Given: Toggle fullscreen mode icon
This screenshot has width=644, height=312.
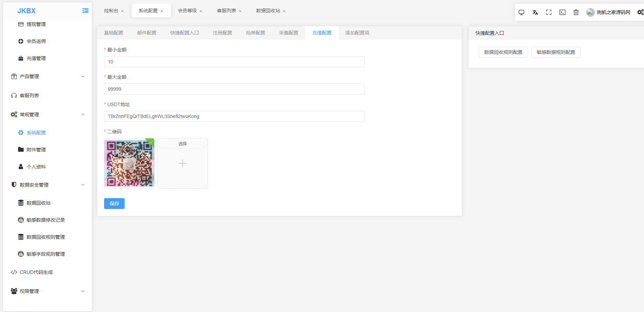Looking at the screenshot, I should [548, 13].
